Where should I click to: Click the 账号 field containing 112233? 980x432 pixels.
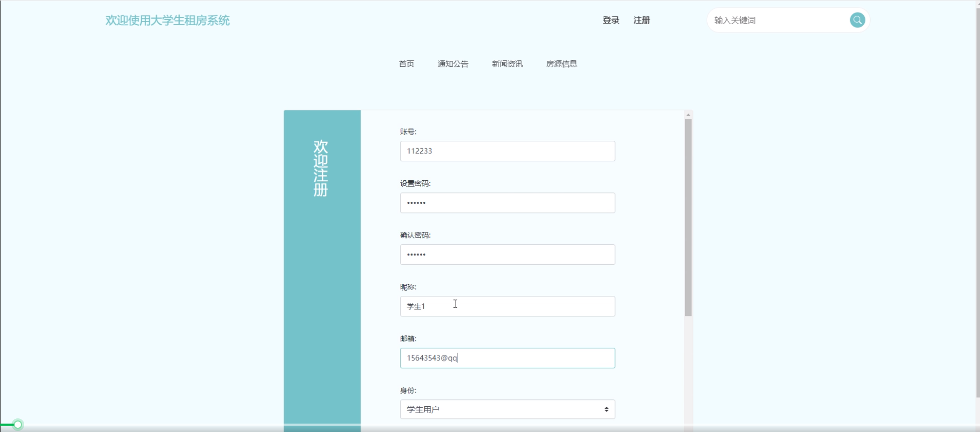click(507, 151)
